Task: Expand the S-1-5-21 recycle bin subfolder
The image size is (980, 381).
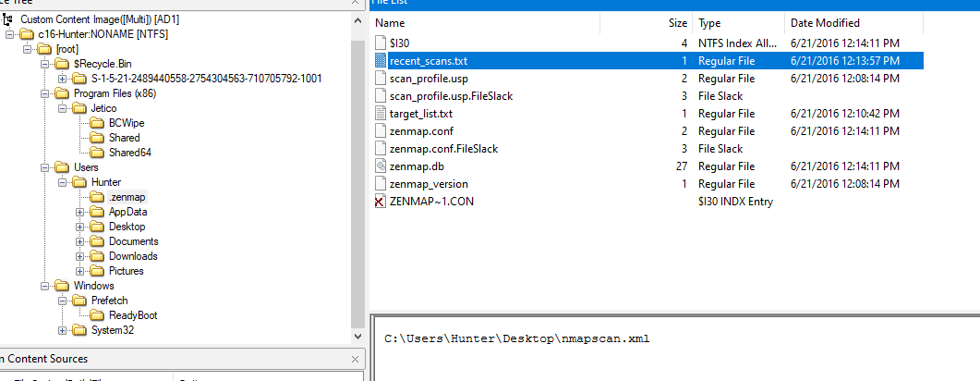Action: pos(63,79)
